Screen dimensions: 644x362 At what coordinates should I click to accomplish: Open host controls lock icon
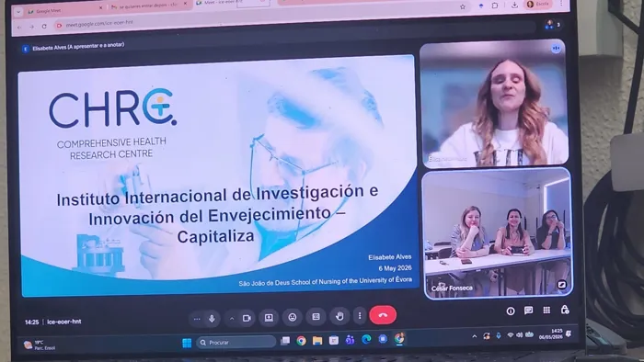[x=565, y=310]
